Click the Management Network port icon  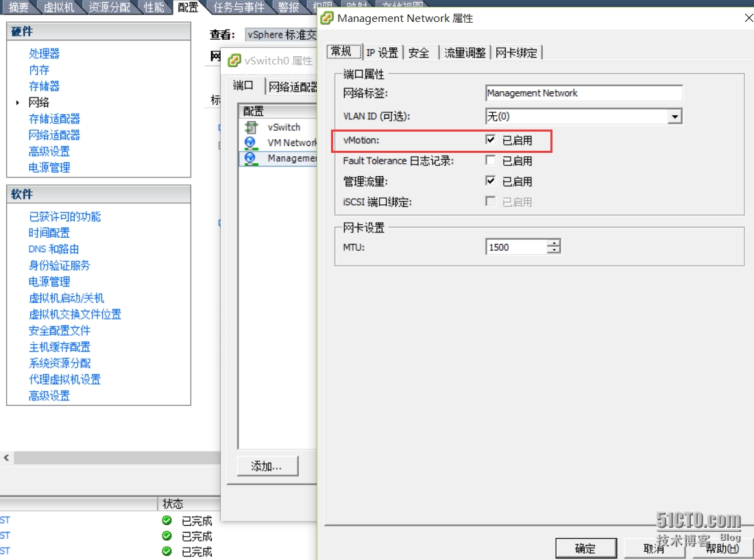[250, 158]
